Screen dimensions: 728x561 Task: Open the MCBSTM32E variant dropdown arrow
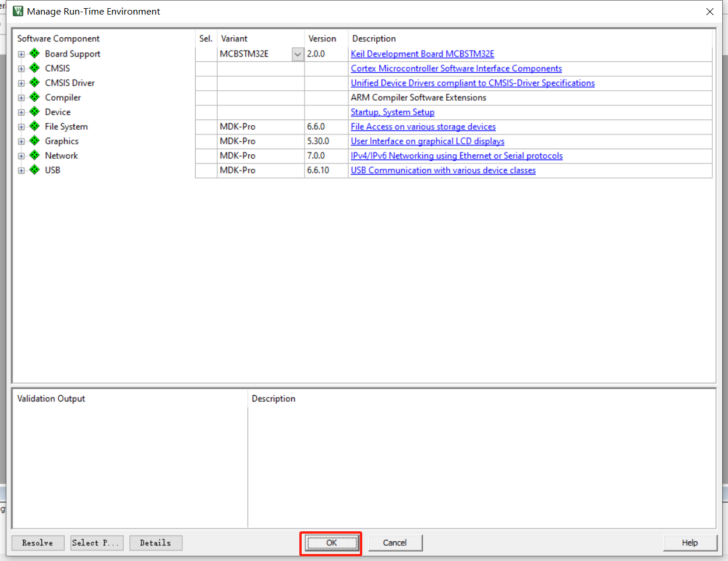coord(298,54)
